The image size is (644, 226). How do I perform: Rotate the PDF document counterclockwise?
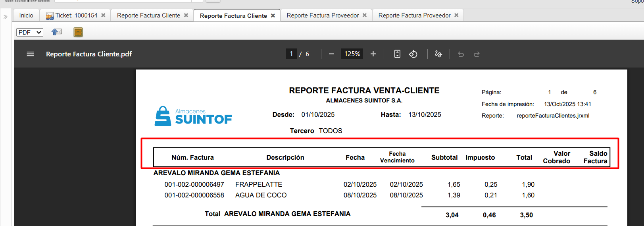(413, 54)
